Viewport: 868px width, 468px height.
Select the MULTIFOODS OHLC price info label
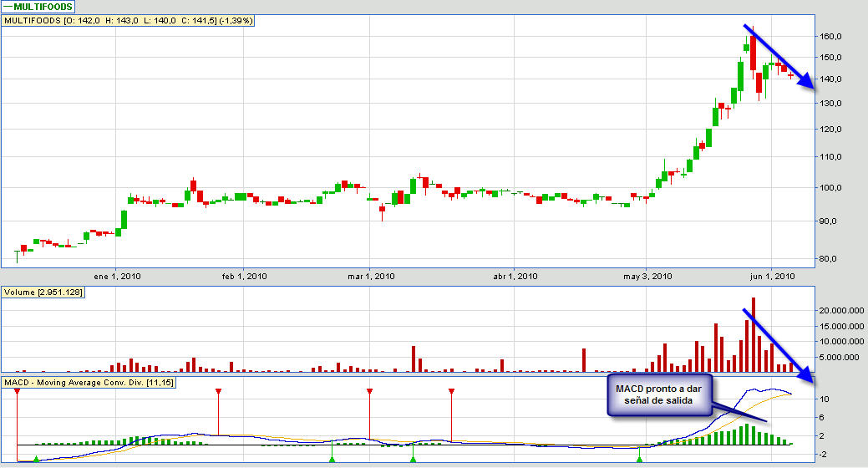coord(128,20)
